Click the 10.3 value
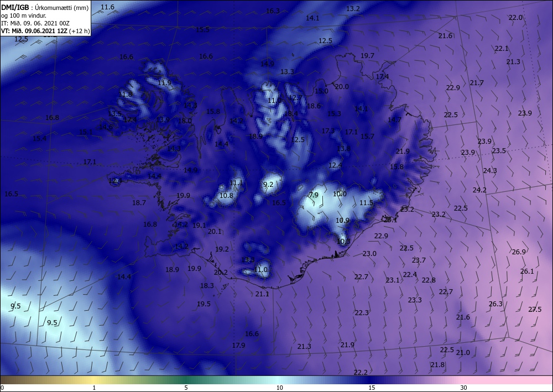The height and width of the screenshot is (392, 553). pos(343,242)
